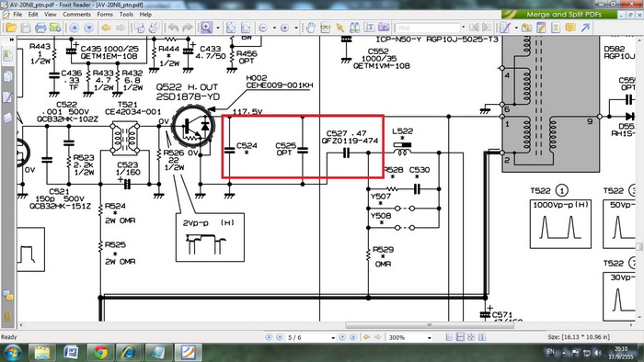Click the horizontal scrollbar thumb
The width and height of the screenshot is (644, 362).
coord(430,325)
